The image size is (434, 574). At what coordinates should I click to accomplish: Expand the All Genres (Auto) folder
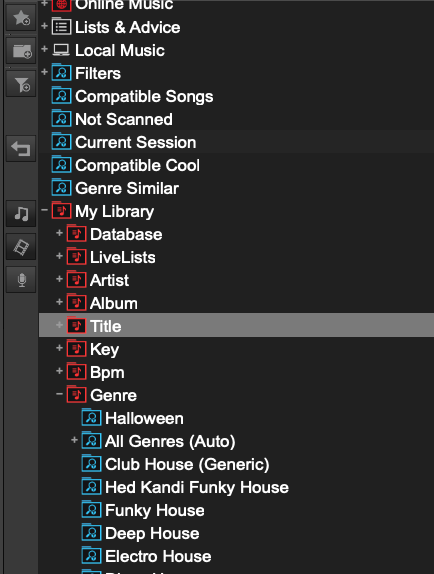74,440
